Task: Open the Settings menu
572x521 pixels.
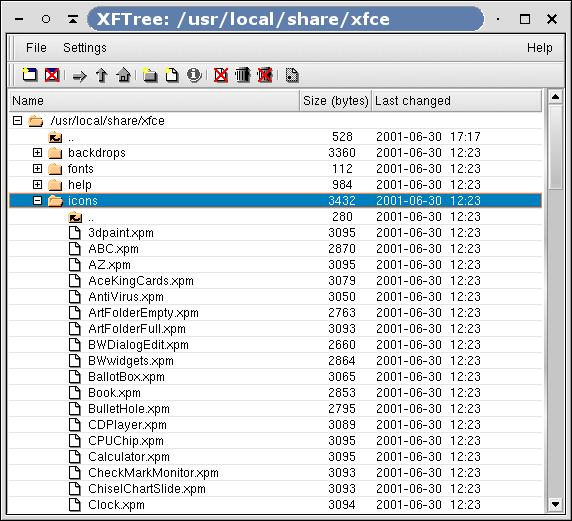Action: click(x=85, y=48)
